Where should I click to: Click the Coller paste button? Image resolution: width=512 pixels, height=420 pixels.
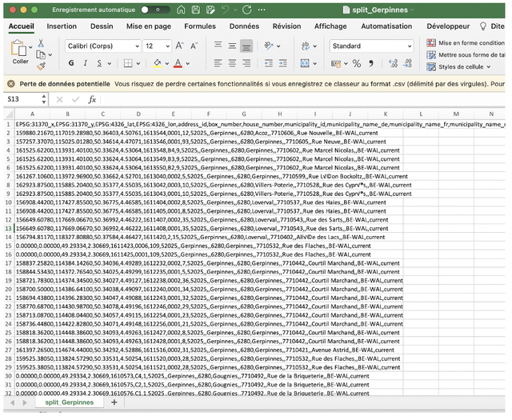[x=20, y=52]
